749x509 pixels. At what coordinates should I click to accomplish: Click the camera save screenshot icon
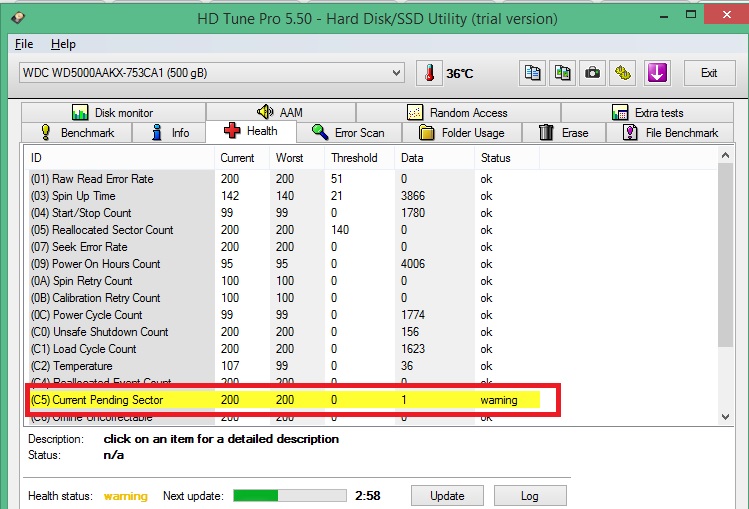coord(592,73)
